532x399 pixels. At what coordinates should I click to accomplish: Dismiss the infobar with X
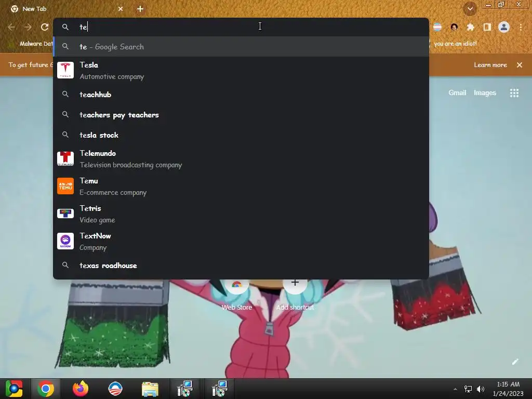(520, 65)
